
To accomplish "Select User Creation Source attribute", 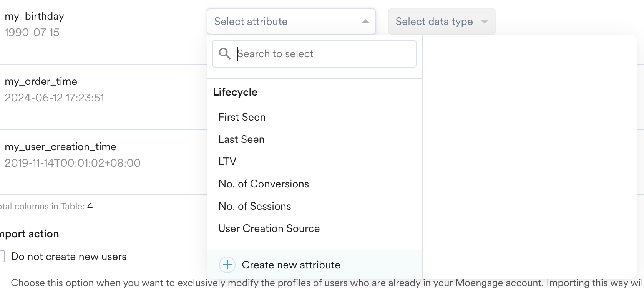I will 269,228.
